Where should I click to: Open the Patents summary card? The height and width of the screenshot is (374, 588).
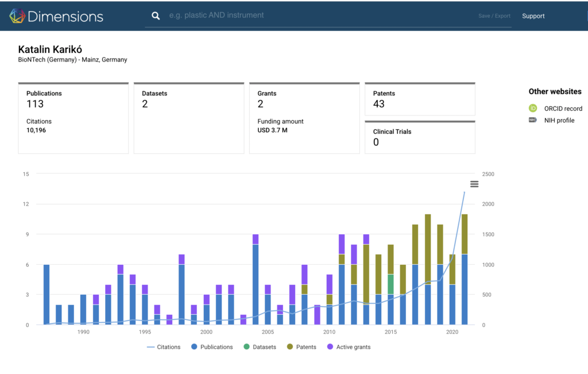pos(420,99)
